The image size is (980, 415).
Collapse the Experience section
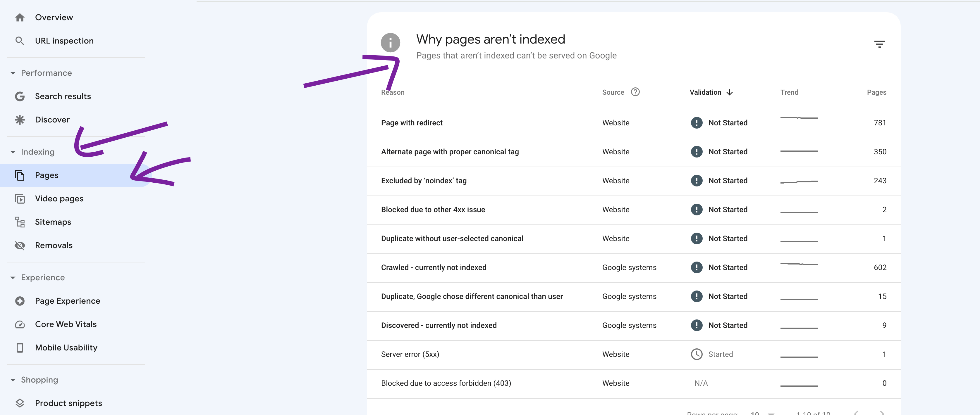coord(13,278)
